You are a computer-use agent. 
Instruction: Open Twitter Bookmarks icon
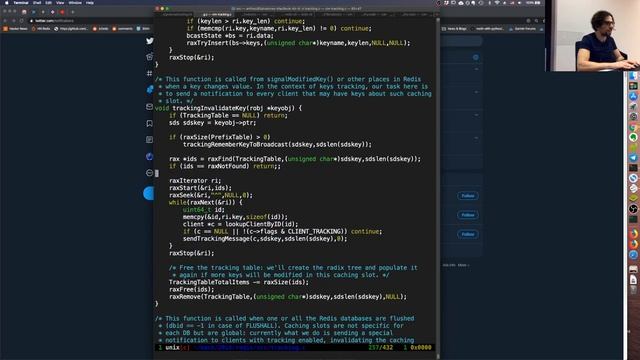point(150,123)
